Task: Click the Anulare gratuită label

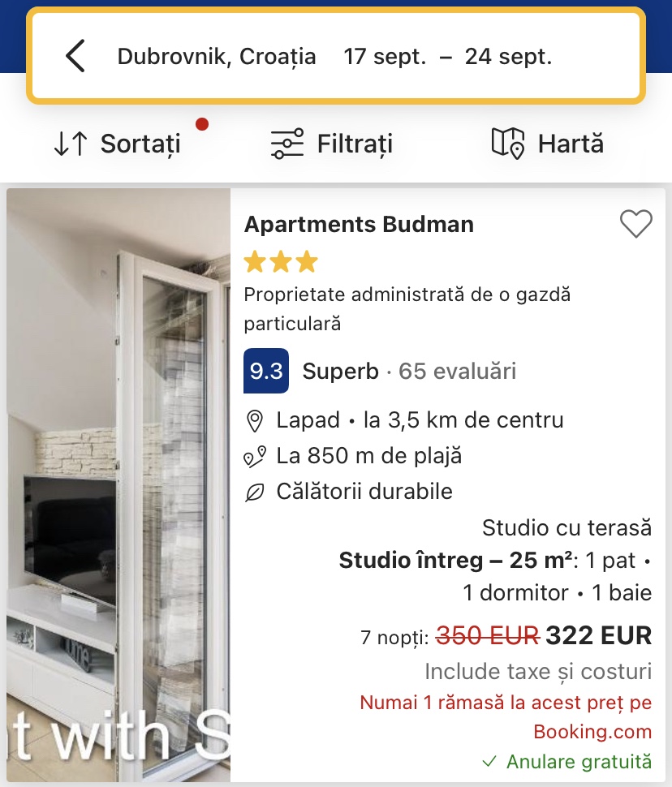Action: [x=578, y=762]
